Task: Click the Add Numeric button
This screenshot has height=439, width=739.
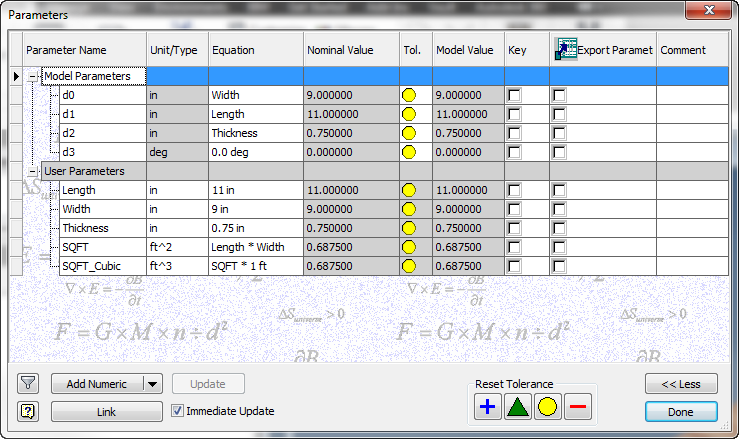Action: pos(97,384)
